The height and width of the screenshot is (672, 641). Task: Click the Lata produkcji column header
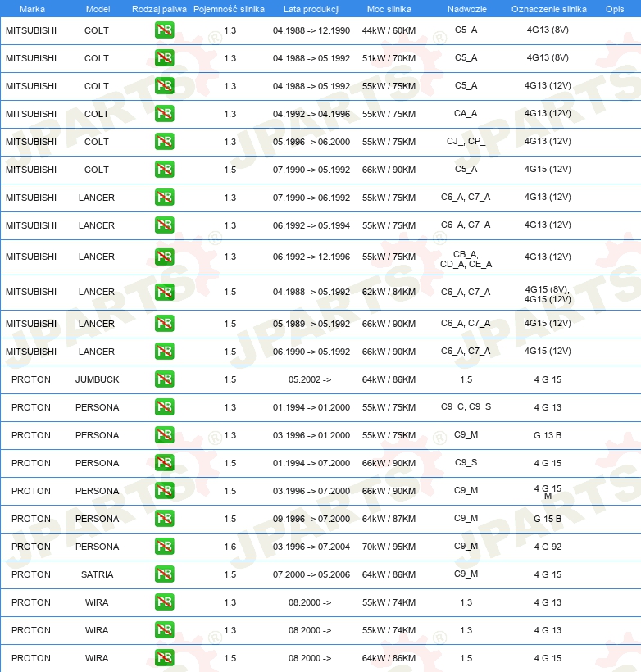pyautogui.click(x=311, y=9)
